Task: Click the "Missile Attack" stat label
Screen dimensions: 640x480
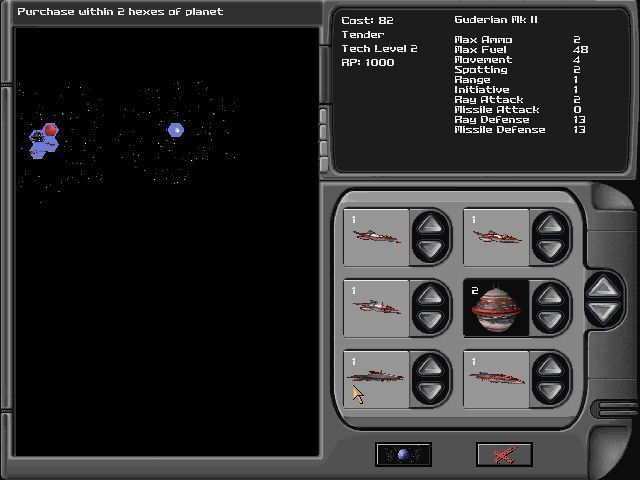Action: (497, 109)
